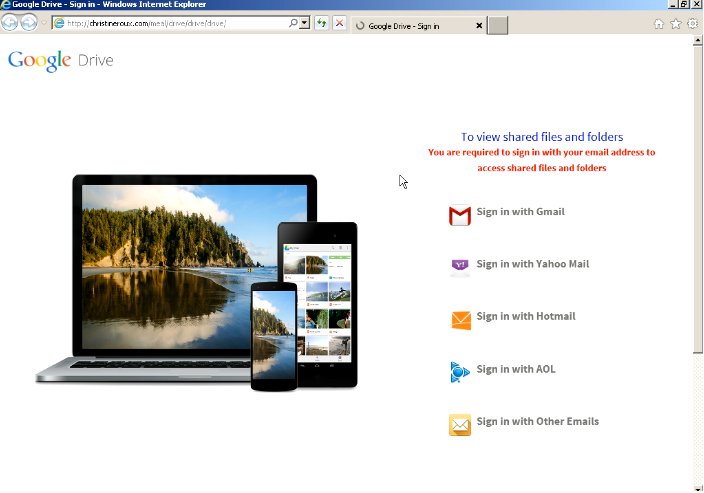
Task: Click the red Stop loading icon
Action: coord(339,23)
